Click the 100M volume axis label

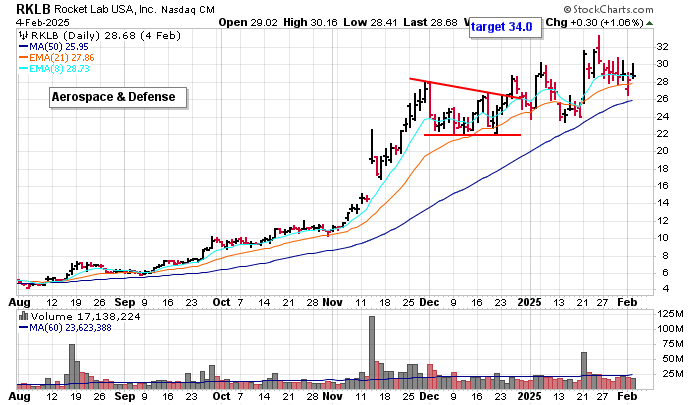pyautogui.click(x=670, y=329)
